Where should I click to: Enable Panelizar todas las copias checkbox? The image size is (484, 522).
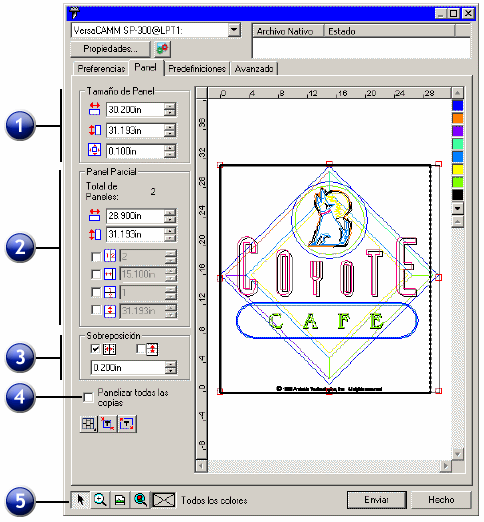tap(88, 397)
